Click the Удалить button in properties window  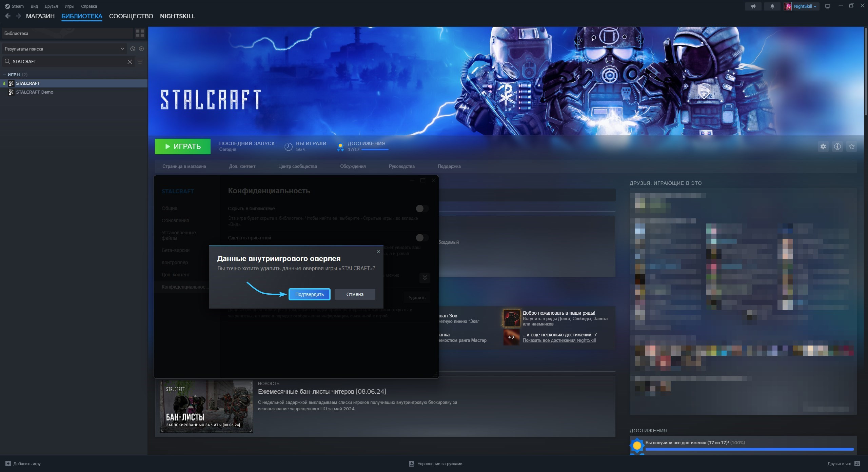point(417,297)
